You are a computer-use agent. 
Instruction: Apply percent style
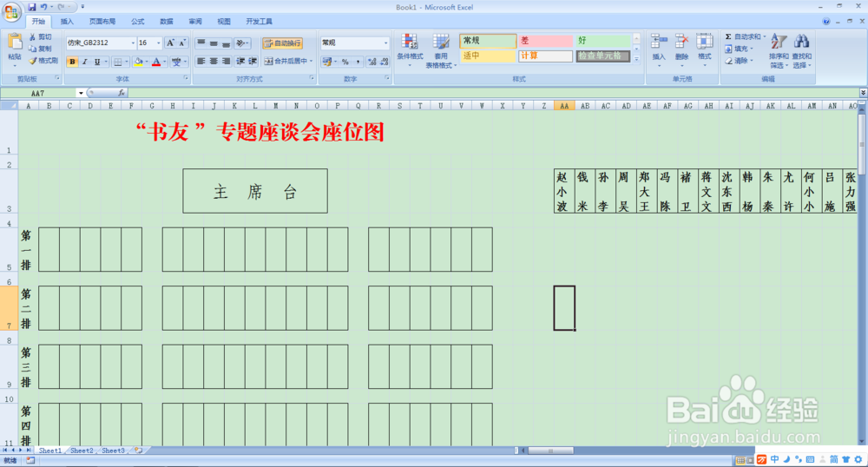[345, 62]
